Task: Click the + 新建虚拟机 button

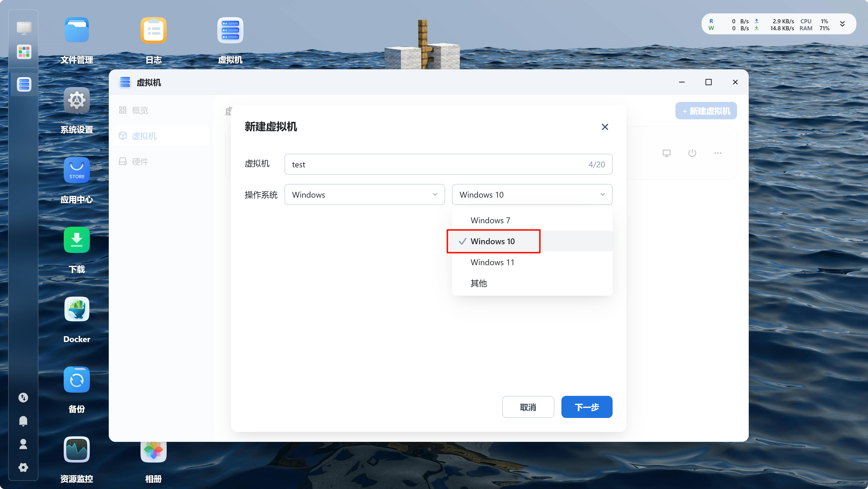Action: click(x=706, y=111)
